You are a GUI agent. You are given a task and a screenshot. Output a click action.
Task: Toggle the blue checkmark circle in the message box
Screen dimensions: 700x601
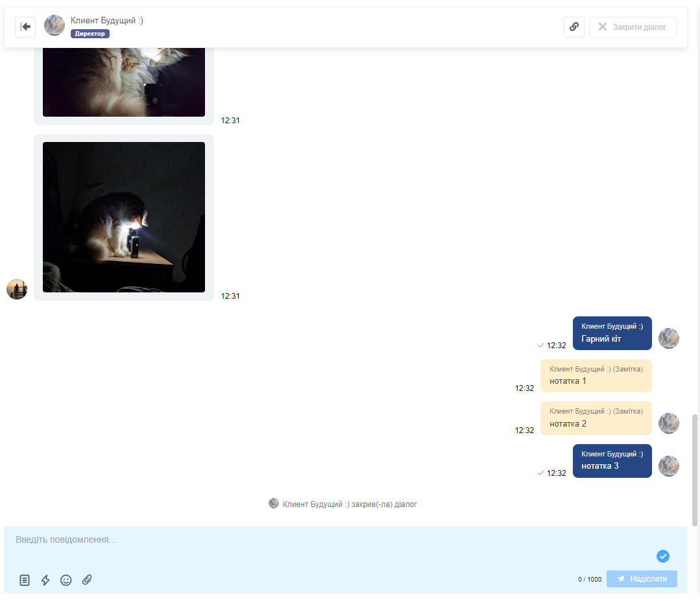pos(663,556)
